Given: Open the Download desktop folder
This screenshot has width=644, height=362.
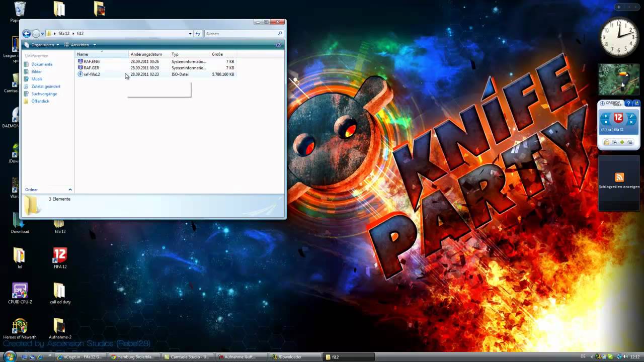Looking at the screenshot, I should 20,223.
